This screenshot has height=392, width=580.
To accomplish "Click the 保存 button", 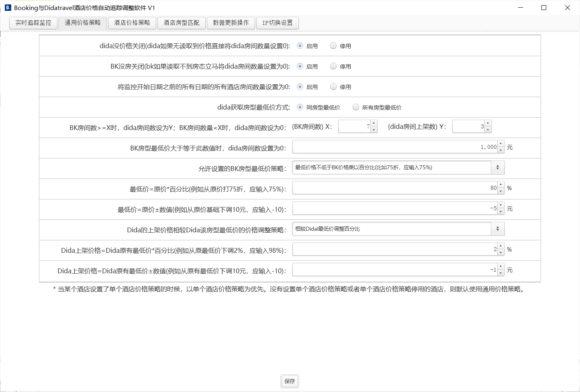I will point(290,381).
